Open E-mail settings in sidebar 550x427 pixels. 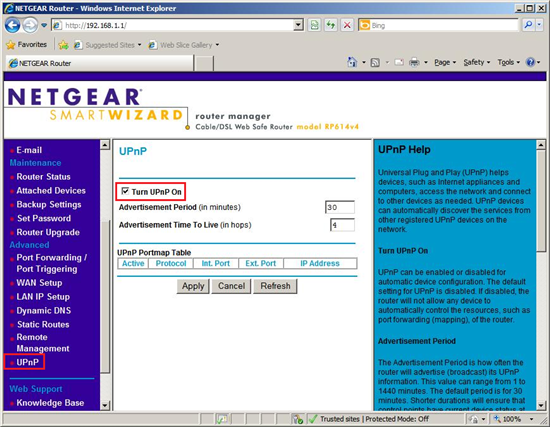29,150
